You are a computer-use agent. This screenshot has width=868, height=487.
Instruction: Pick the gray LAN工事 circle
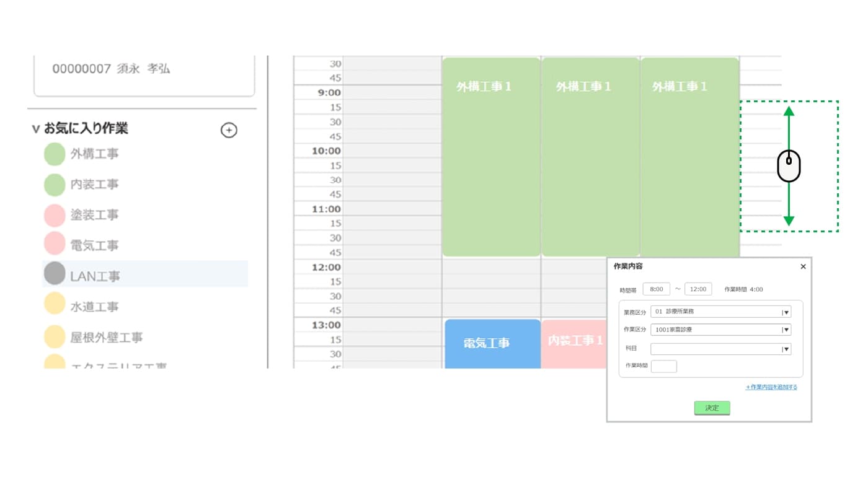coord(55,273)
